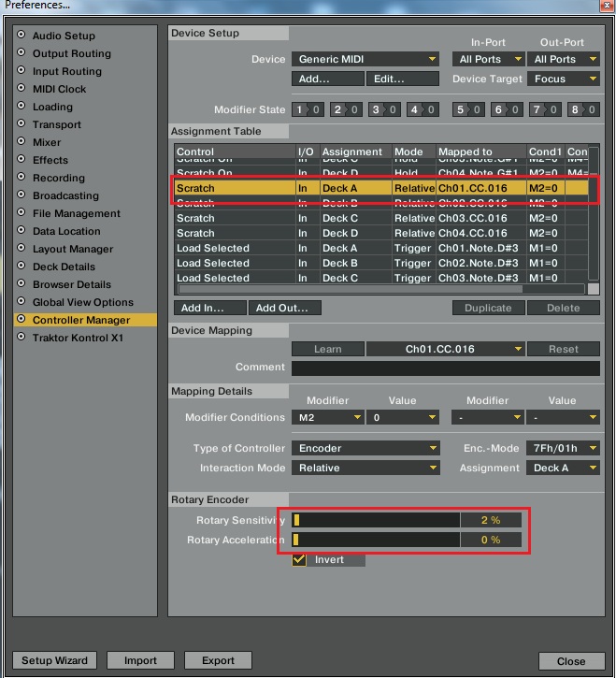The height and width of the screenshot is (678, 616).
Task: Open the Assignment dropdown showing Deck A
Action: point(563,468)
